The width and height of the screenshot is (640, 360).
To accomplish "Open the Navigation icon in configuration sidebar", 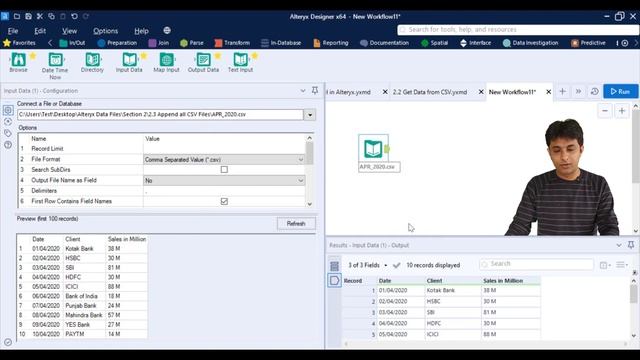I will point(8,122).
